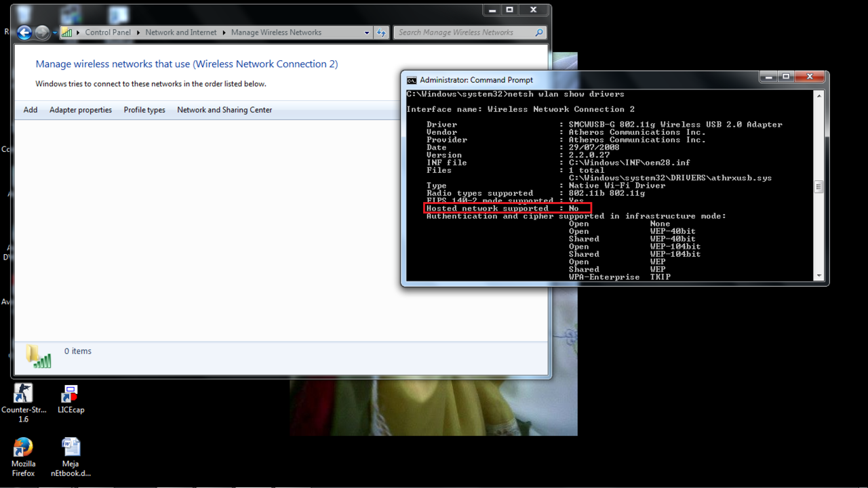Click the Version '2.2.0.27' line

(518, 155)
